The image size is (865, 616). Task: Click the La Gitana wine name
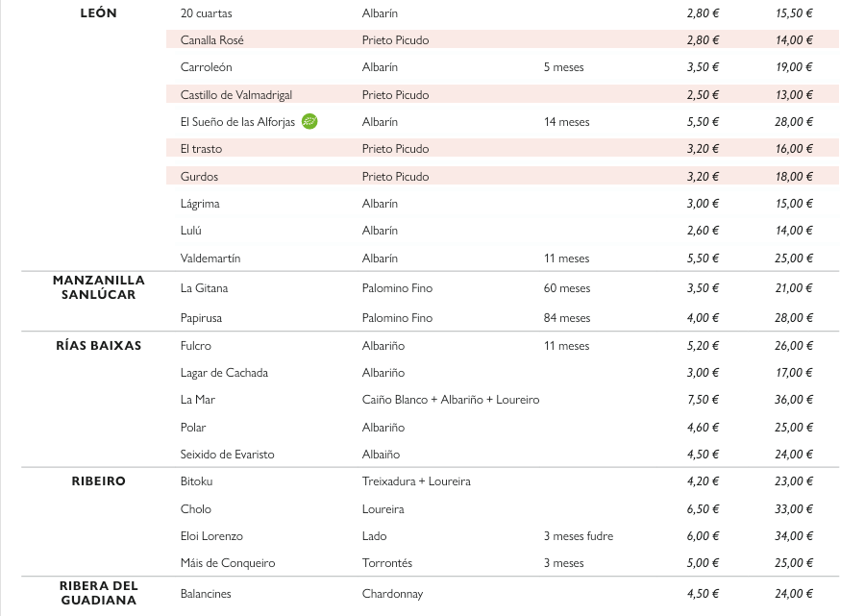[204, 288]
